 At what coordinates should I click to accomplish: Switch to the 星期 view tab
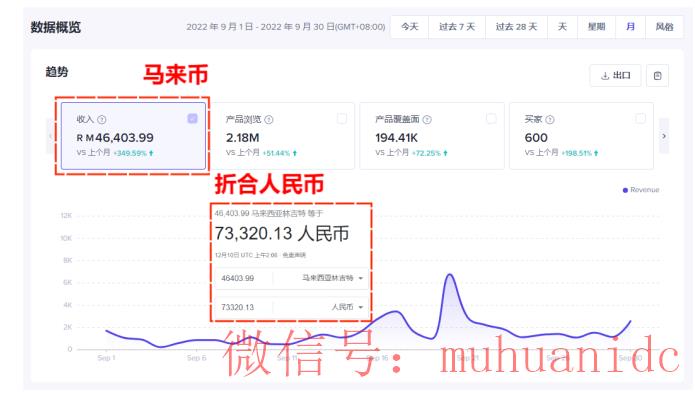pos(597,27)
